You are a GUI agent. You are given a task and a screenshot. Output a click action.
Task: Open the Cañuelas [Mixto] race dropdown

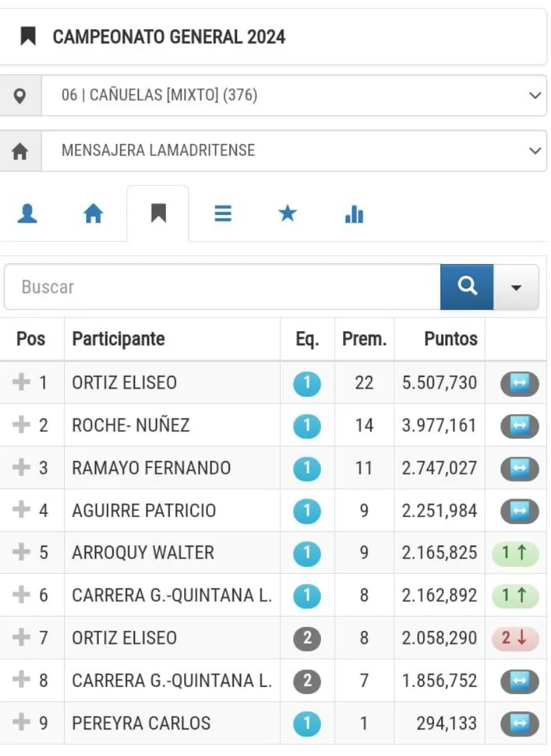point(294,96)
